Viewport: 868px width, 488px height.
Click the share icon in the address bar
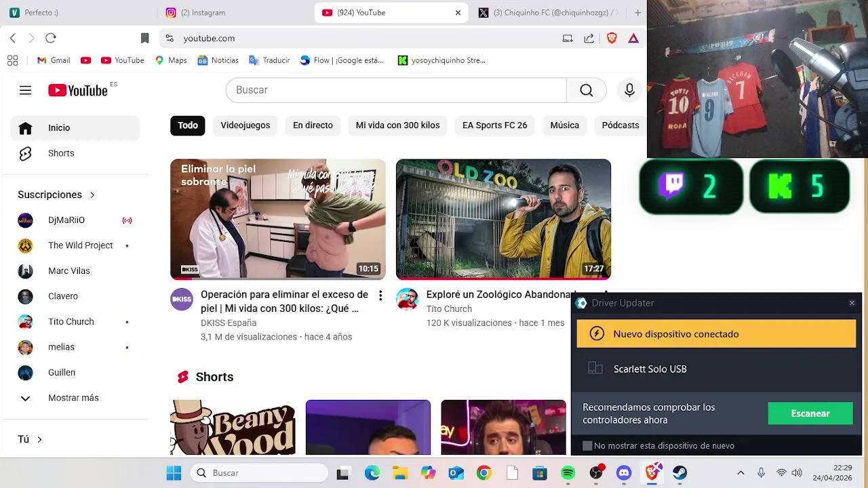589,38
